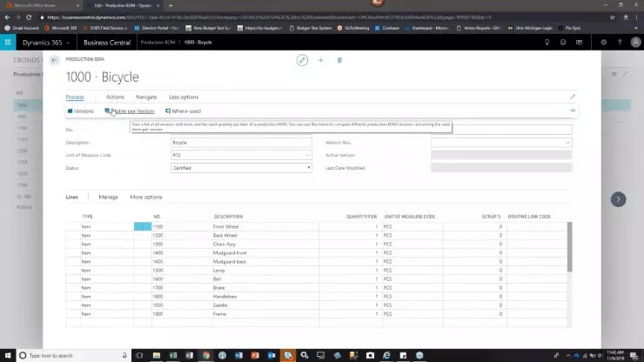The height and width of the screenshot is (362, 644).
Task: Click the Quantity Per column header
Action: tap(361, 217)
